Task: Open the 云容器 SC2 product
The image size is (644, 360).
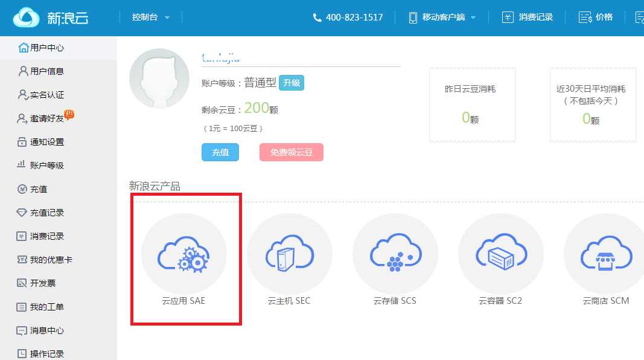Action: point(500,260)
